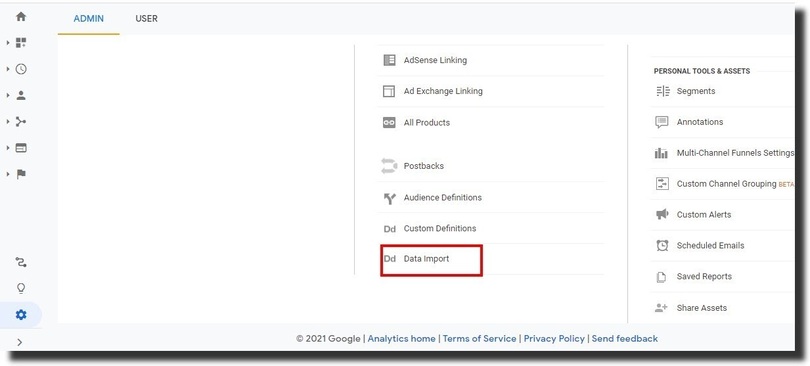Click the Audience Definitions fork icon
810x366 pixels.
pos(390,198)
